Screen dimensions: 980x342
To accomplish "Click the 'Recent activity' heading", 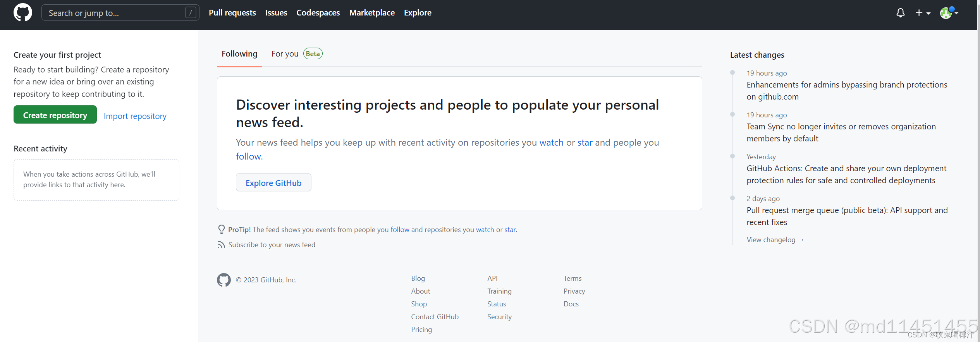I will point(40,149).
